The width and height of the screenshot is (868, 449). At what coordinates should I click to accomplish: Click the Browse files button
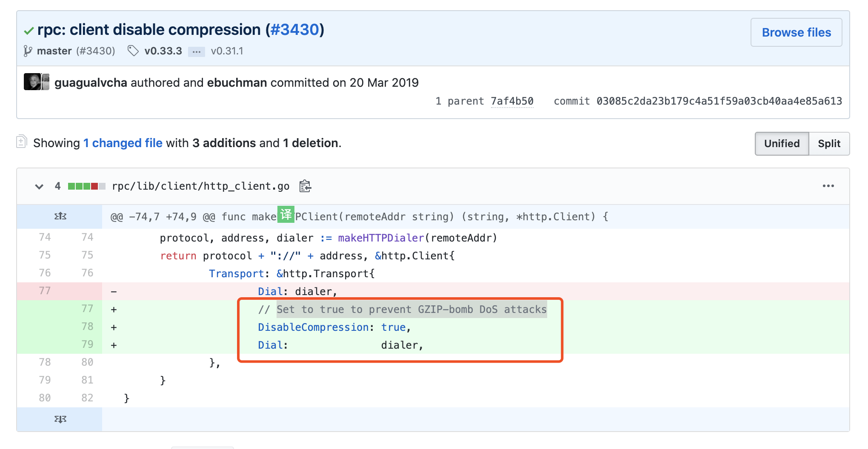click(796, 32)
